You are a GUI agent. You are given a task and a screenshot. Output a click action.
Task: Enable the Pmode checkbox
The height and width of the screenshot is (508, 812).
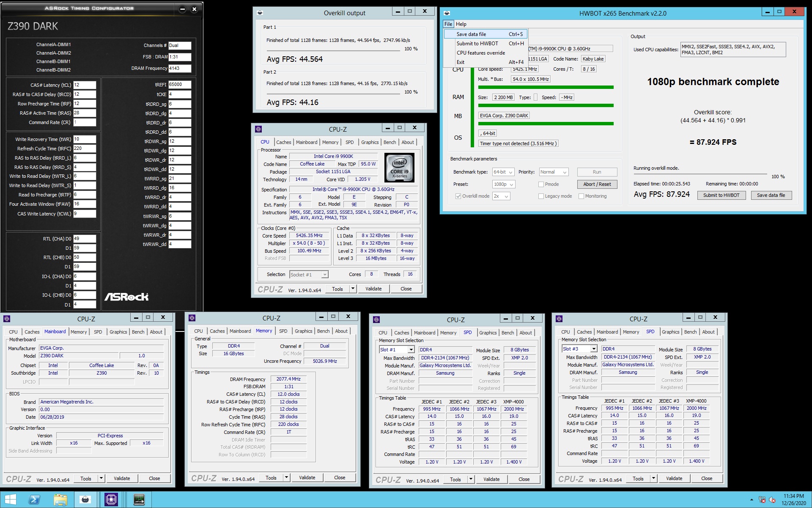541,185
